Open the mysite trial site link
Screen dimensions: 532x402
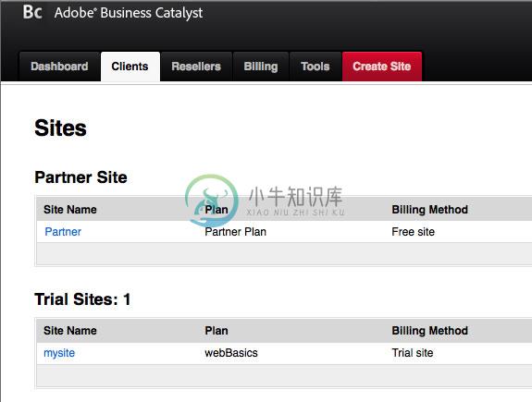coord(59,353)
